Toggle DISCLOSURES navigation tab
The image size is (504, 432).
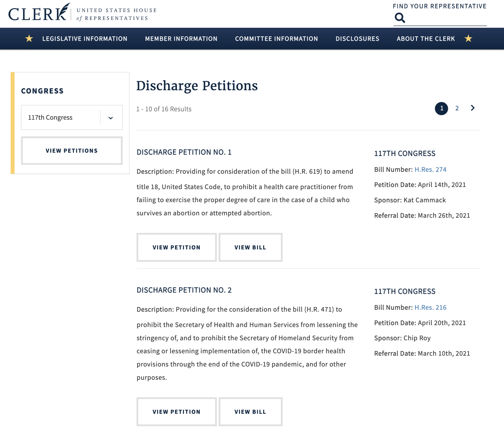[357, 39]
